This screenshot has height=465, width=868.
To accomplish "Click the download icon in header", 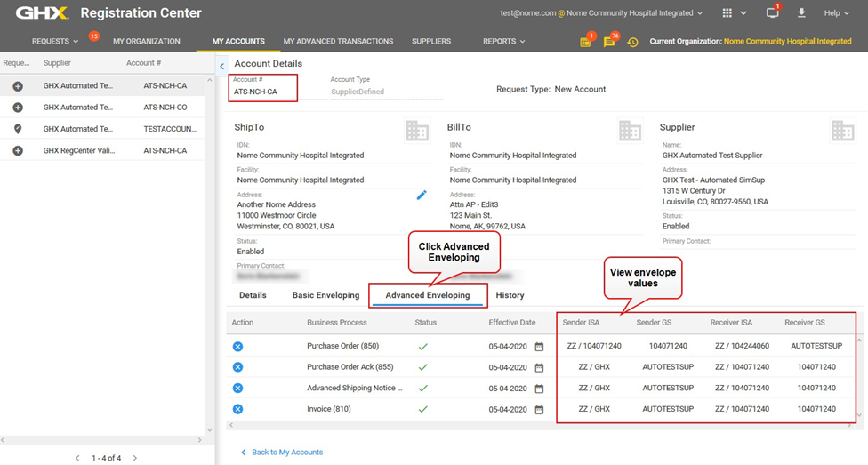I will coord(801,13).
